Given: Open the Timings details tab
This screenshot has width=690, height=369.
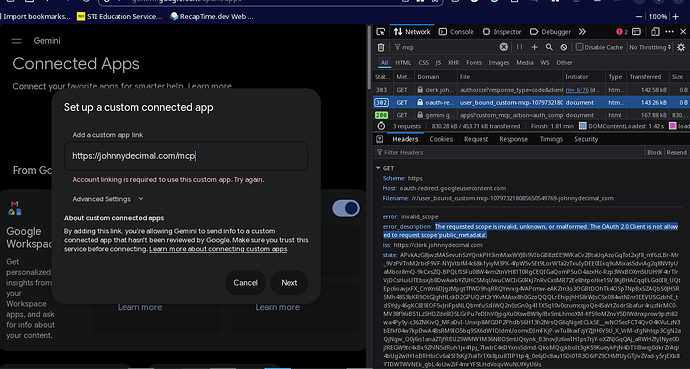Looking at the screenshot, I should pos(551,139).
